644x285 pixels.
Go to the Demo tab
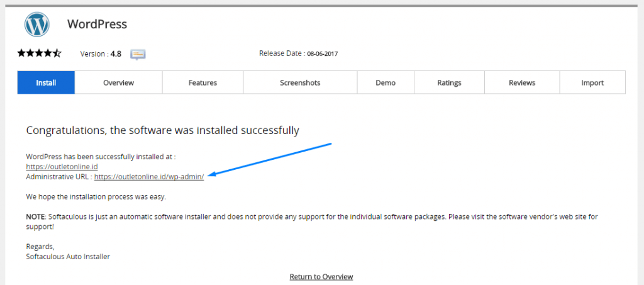386,82
